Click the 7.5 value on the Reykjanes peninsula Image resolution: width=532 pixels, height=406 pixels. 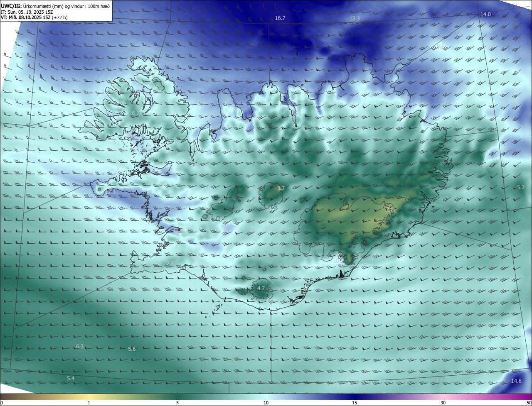pyautogui.click(x=170, y=264)
